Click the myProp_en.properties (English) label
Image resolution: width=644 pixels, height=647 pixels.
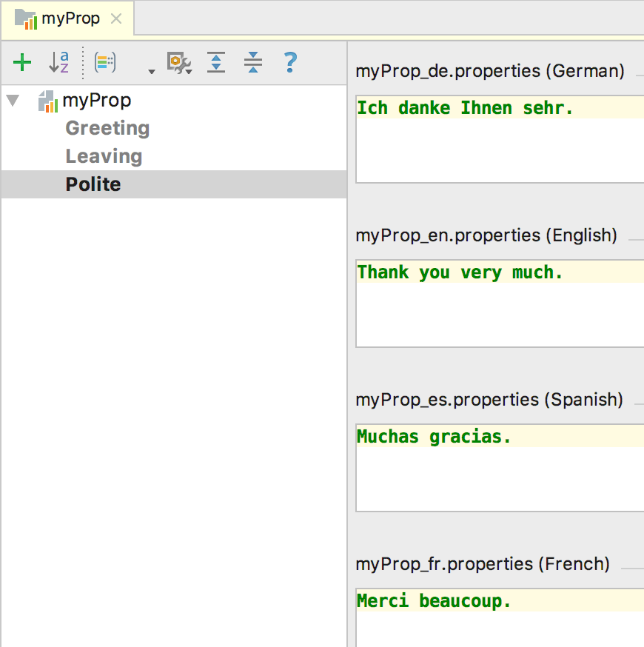pos(486,235)
